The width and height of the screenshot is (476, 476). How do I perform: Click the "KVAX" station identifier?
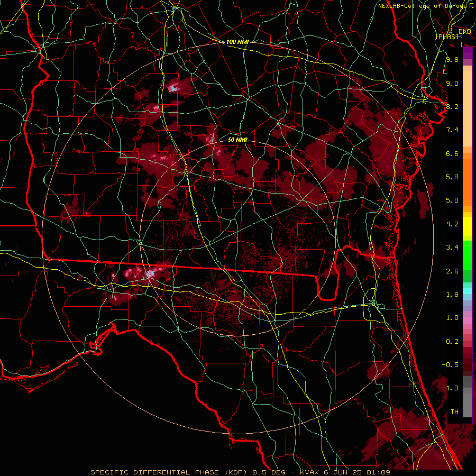tap(309, 472)
